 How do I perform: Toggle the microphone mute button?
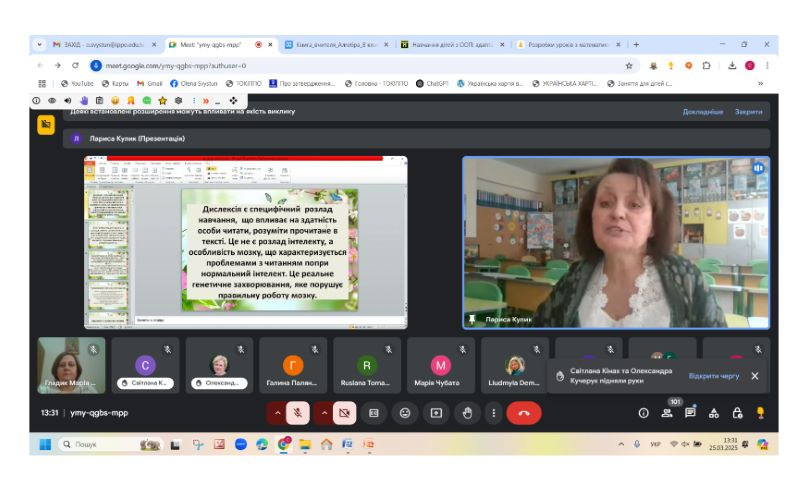[298, 413]
